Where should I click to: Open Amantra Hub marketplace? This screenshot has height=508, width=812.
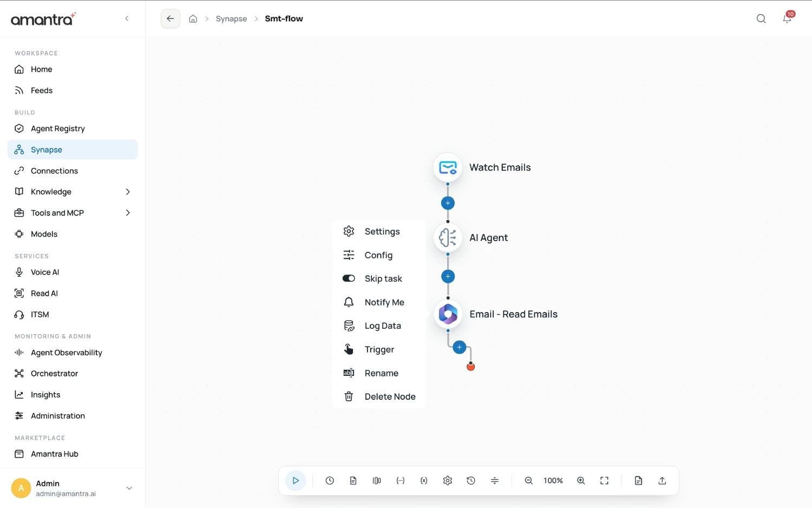pos(73,454)
